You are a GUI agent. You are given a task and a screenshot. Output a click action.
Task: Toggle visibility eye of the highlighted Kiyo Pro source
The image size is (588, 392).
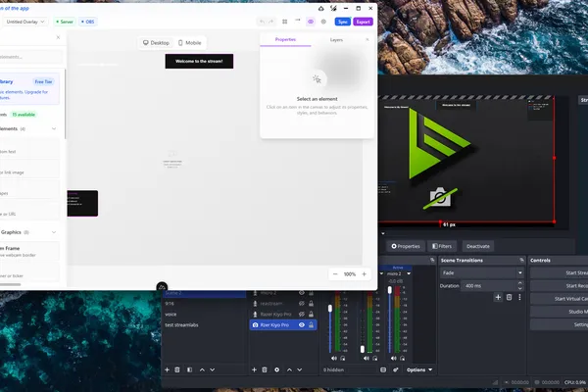pos(302,324)
